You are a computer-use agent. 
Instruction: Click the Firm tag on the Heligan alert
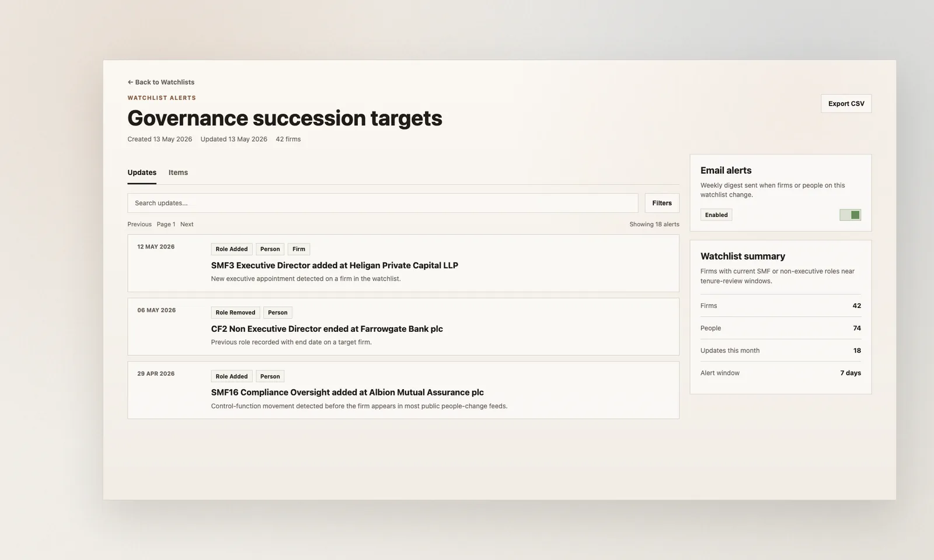299,249
